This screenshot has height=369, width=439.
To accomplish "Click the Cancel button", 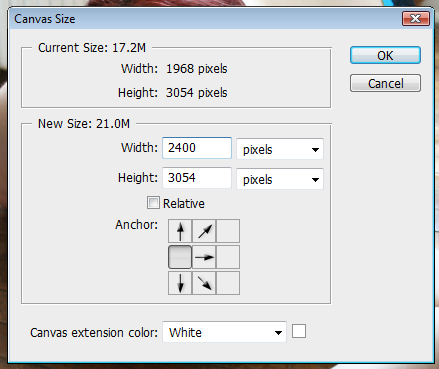I will (385, 83).
